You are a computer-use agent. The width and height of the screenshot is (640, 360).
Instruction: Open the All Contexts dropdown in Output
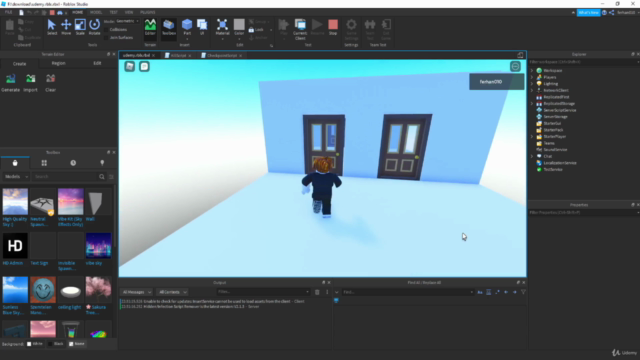point(173,292)
